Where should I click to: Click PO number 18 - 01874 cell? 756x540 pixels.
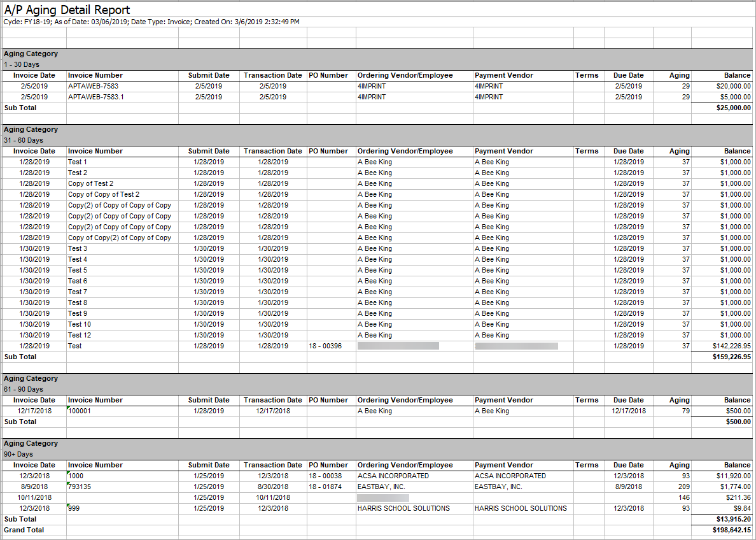[x=325, y=487]
